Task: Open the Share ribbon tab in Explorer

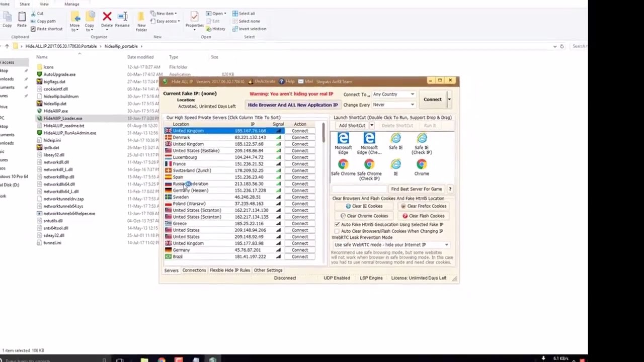Action: [x=25, y=4]
